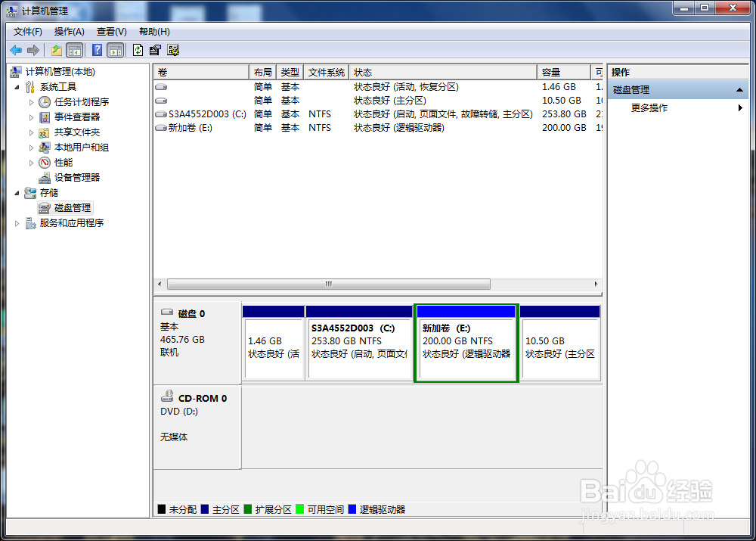Image resolution: width=756 pixels, height=541 pixels.
Task: Click the 磁盘 0 disk icon
Action: 167,312
